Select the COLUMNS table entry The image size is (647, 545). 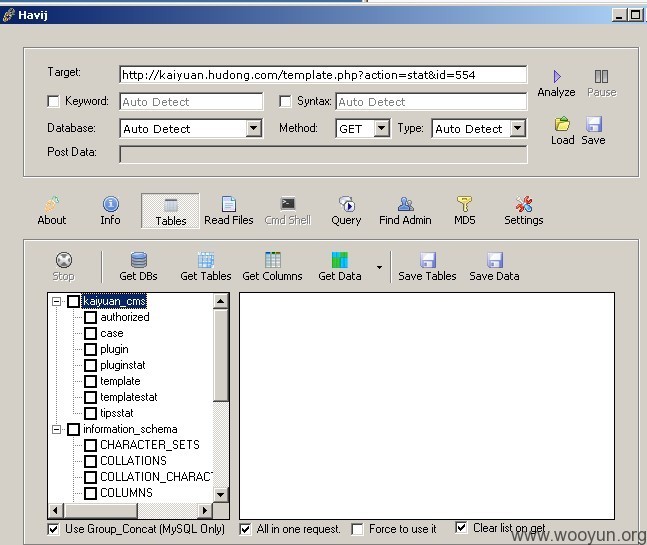pos(126,493)
